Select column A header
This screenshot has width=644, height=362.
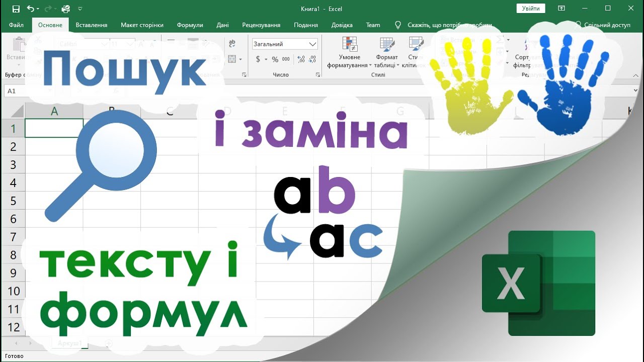54,111
